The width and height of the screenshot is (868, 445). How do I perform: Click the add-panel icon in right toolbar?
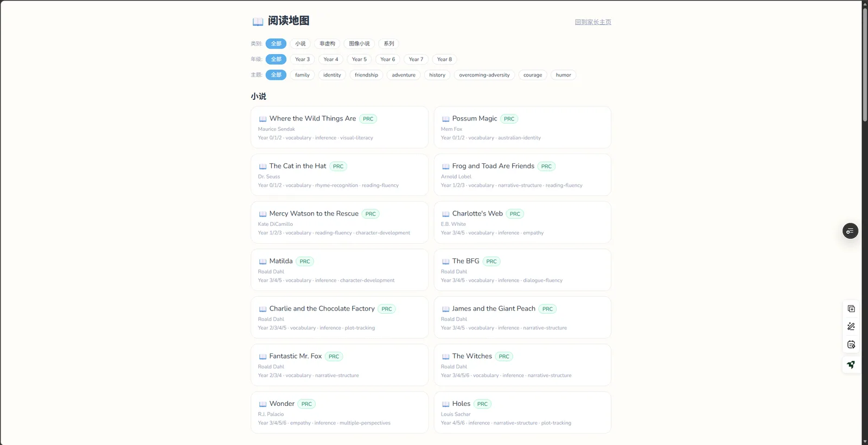[x=851, y=309]
